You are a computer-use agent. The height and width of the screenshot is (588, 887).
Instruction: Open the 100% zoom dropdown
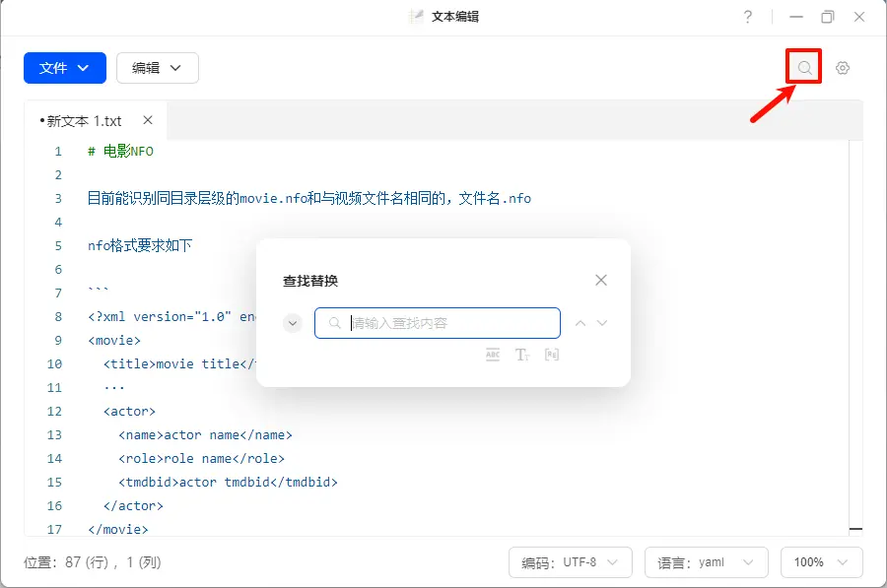(x=821, y=562)
